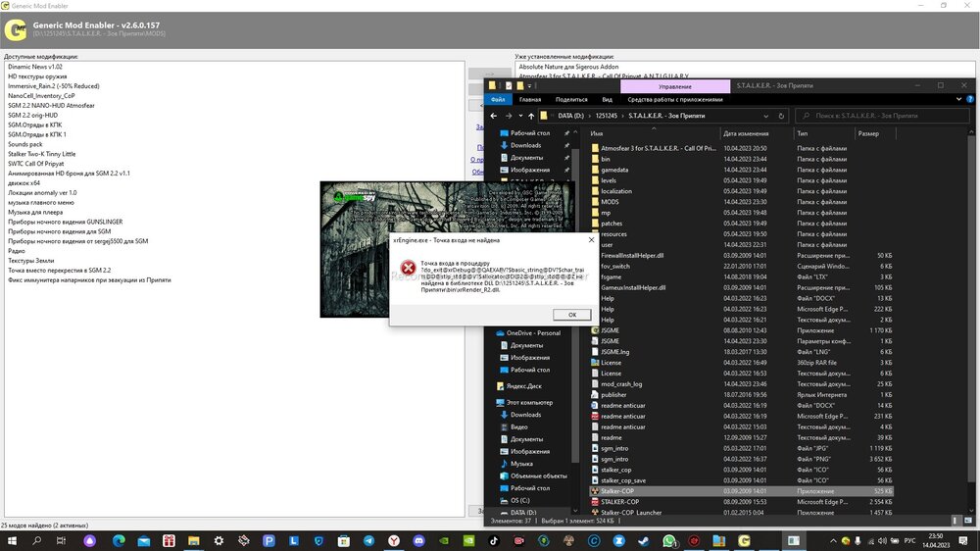Open OneDrive - Personal in navigation pane
The image size is (980, 551).
(x=532, y=333)
